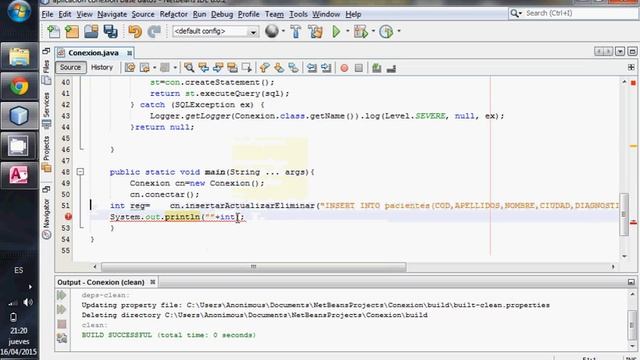Click the Build Project hammer icon

pyautogui.click(x=296, y=31)
